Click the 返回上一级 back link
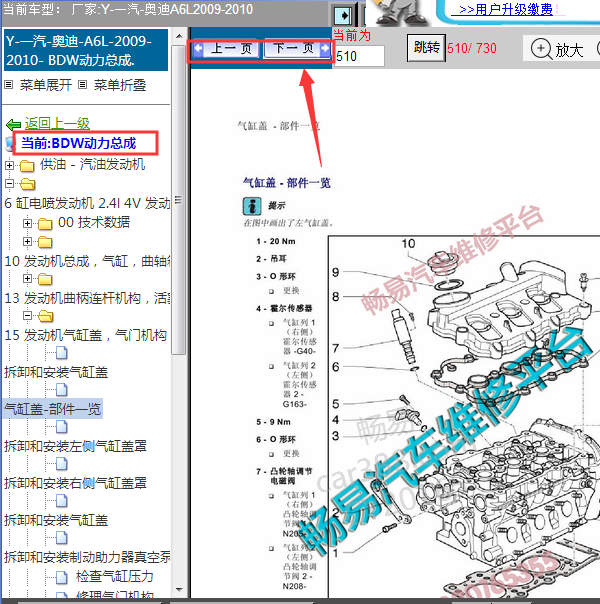This screenshot has height=604, width=600. [x=57, y=123]
